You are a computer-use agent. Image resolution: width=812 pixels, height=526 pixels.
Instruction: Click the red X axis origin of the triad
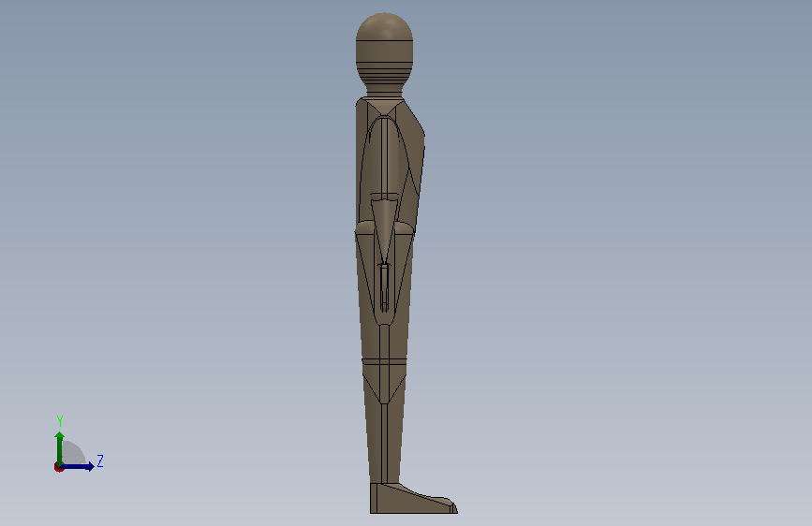pos(58,467)
